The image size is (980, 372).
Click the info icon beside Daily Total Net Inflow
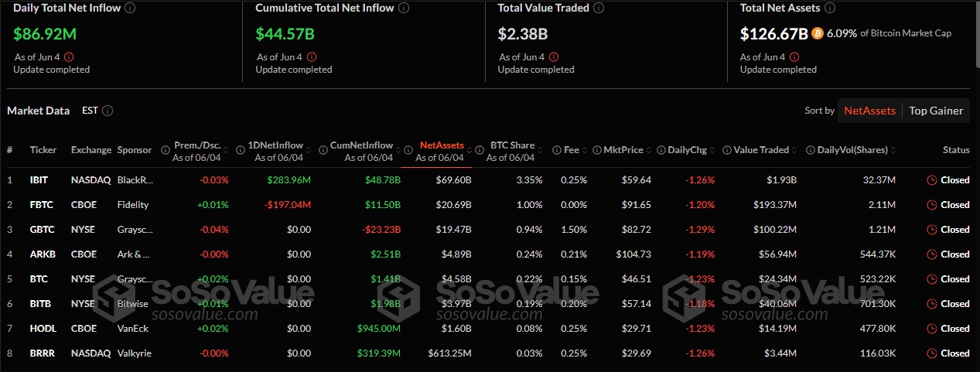(130, 8)
